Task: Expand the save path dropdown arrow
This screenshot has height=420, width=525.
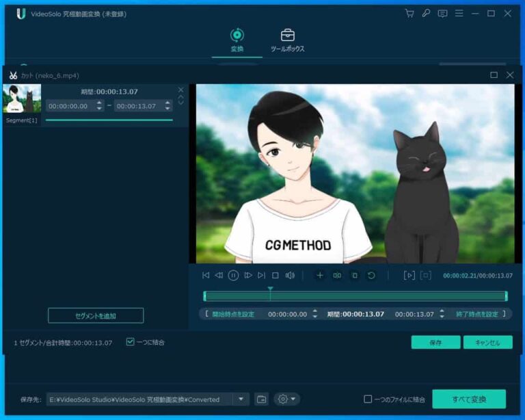Action: (241, 399)
